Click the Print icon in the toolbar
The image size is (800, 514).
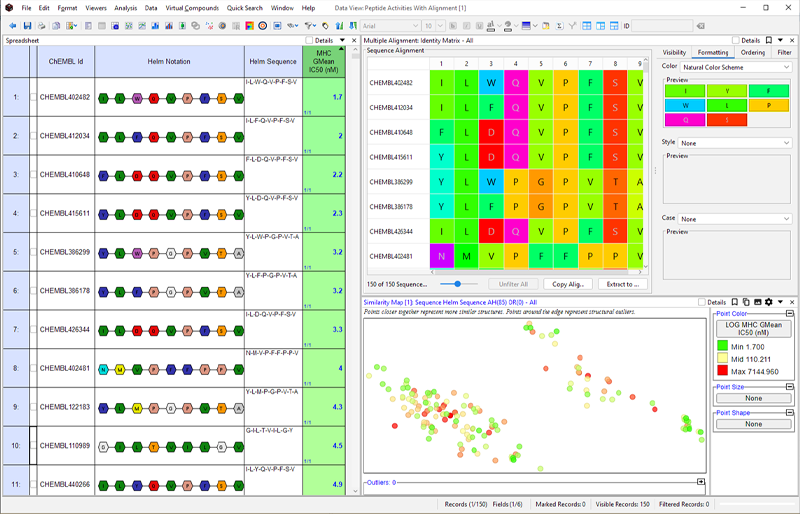41,26
